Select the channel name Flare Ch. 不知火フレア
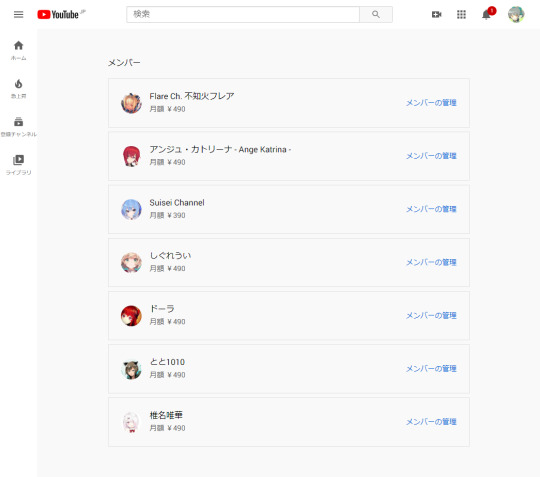The image size is (540, 477). click(x=192, y=96)
